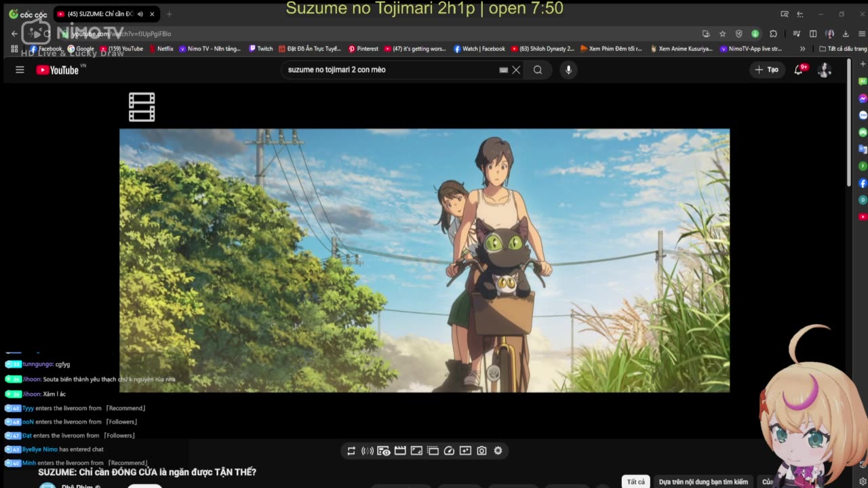The height and width of the screenshot is (488, 868).
Task: Open the AI assistant sidebar icon
Action: pyautogui.click(x=863, y=81)
